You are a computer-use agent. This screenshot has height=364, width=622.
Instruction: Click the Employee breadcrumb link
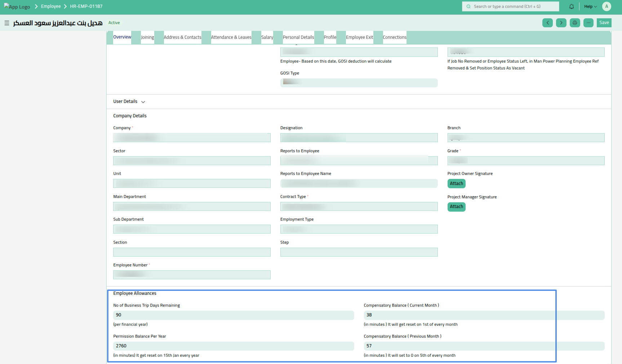(51, 6)
